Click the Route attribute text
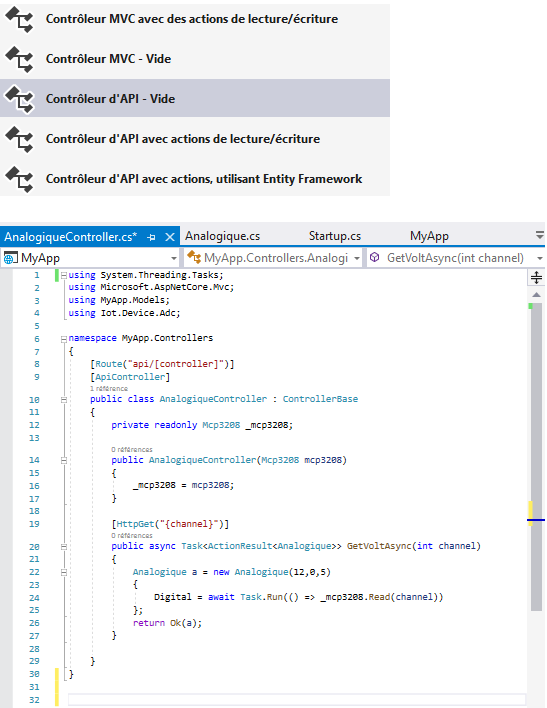This screenshot has height=708, width=547. click(x=162, y=364)
